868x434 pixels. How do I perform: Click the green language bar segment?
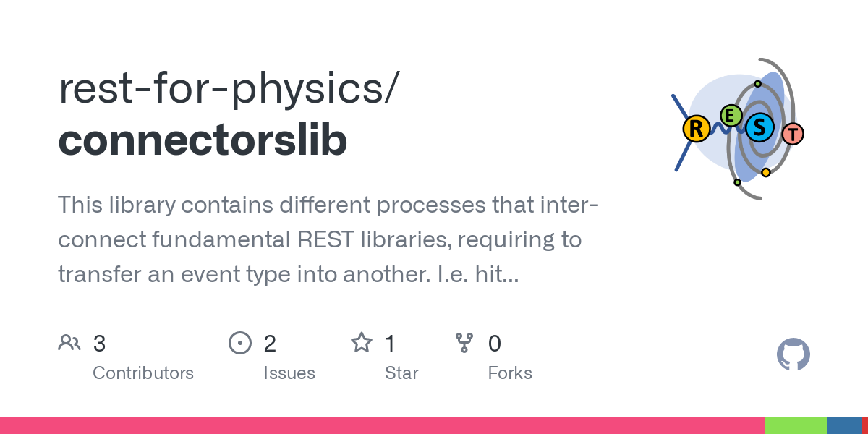[796, 425]
